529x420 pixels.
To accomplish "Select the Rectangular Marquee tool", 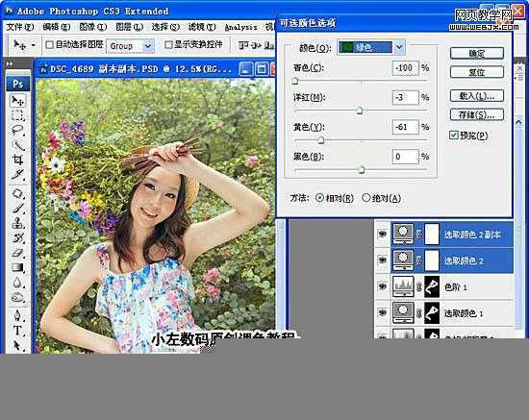I will click(x=17, y=115).
